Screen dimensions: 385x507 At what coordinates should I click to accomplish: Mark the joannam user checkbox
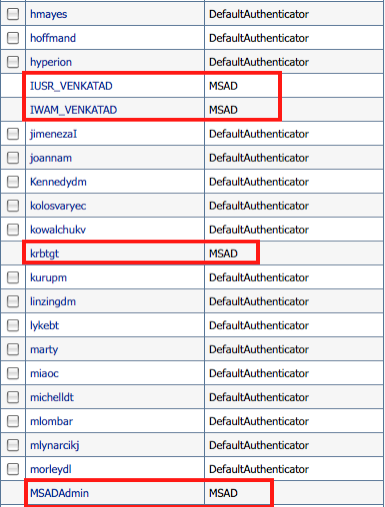click(13, 158)
